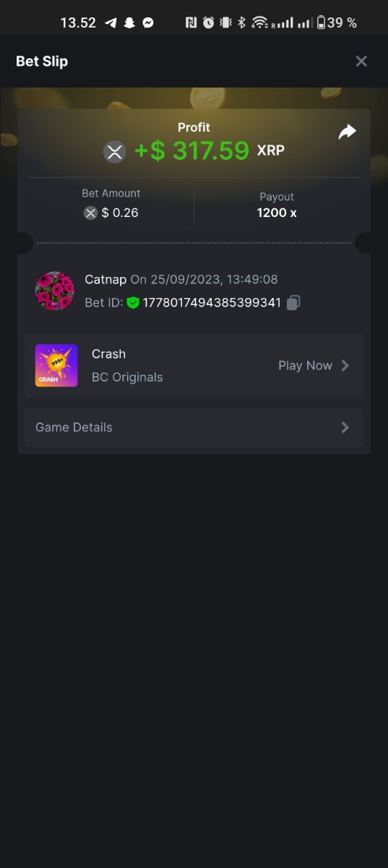This screenshot has width=388, height=868.
Task: Tap the Bluetooth status icon
Action: coord(242,22)
